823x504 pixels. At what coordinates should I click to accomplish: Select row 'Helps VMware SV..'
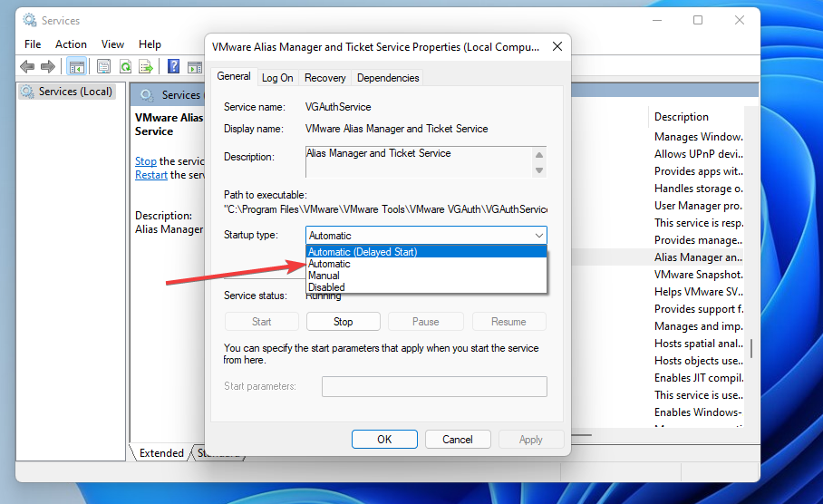point(699,292)
